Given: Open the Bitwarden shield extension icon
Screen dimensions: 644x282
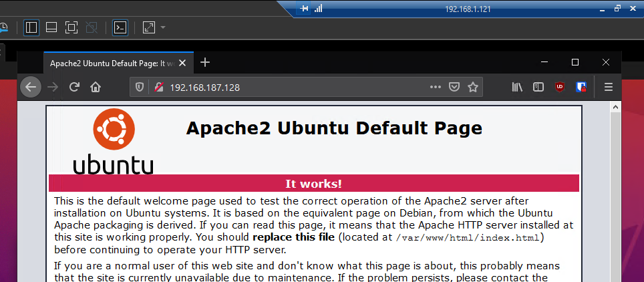Looking at the screenshot, I should (581, 87).
